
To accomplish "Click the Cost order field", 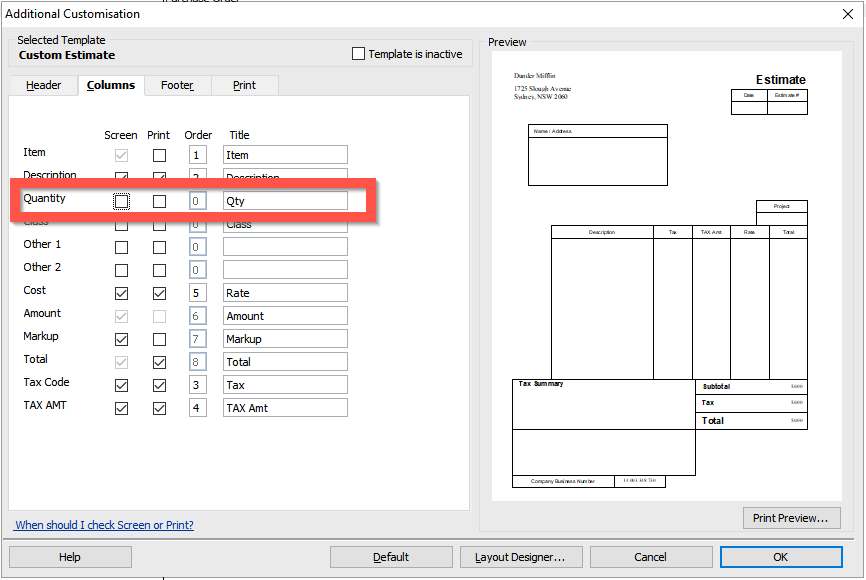I will point(197,293).
